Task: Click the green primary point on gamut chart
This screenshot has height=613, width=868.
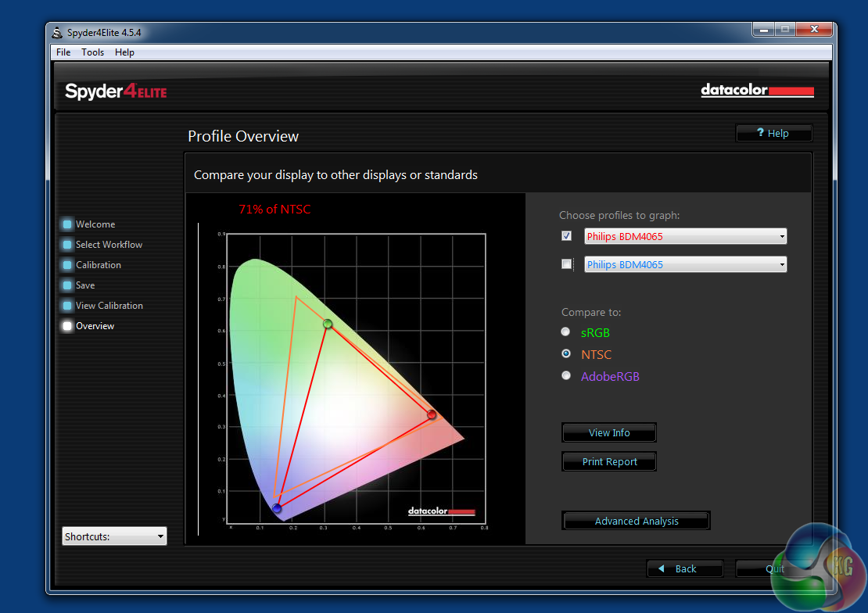Action: coord(328,324)
